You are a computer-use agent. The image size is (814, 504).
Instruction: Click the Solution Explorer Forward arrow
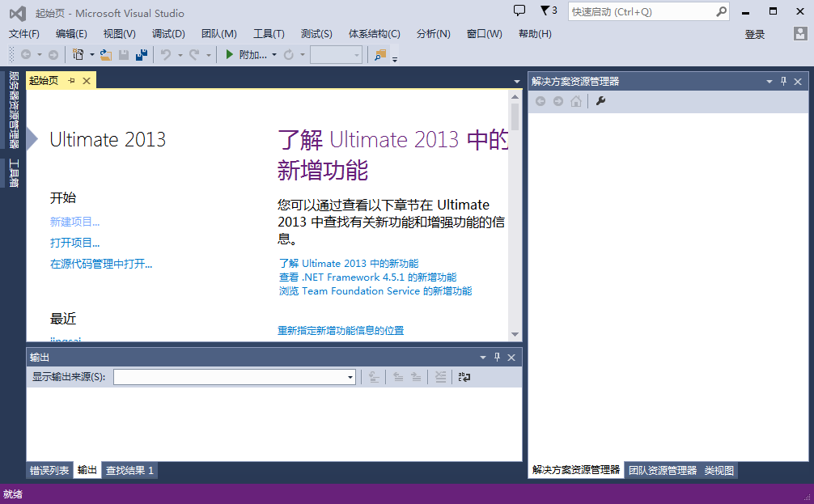(558, 101)
